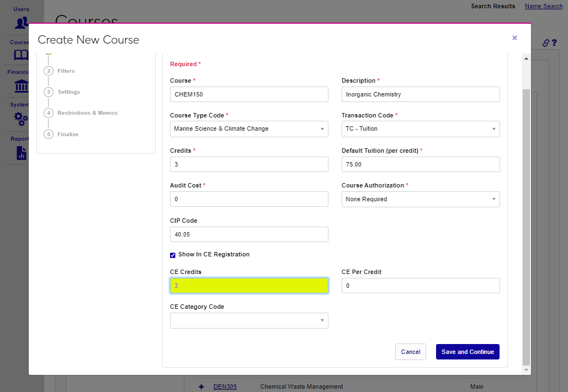Expand the DEN305 row plus icon
The height and width of the screenshot is (392, 568).
coord(201,386)
